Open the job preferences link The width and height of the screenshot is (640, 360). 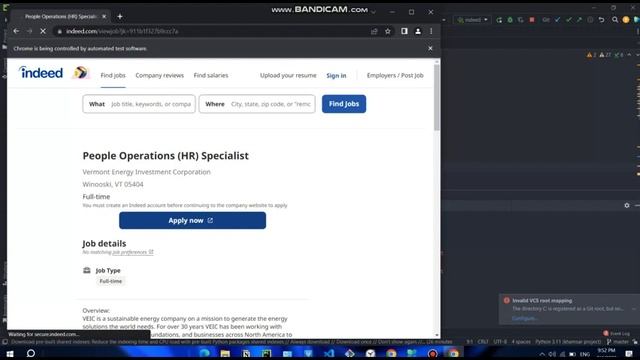(x=133, y=252)
